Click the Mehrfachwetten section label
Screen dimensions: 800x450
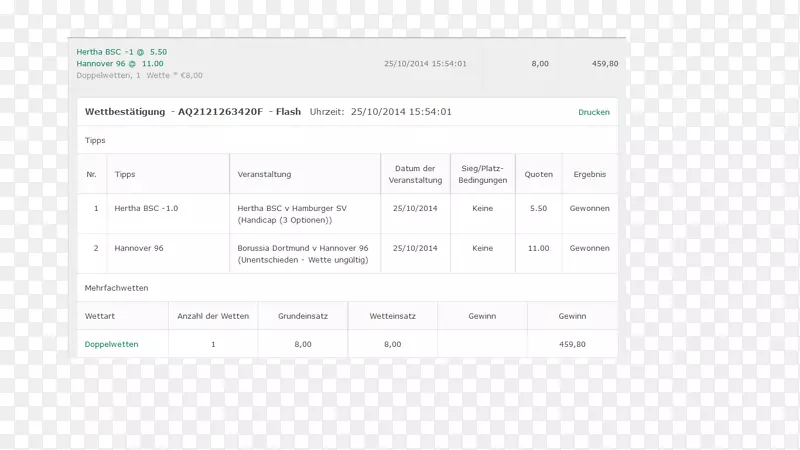[x=116, y=288]
